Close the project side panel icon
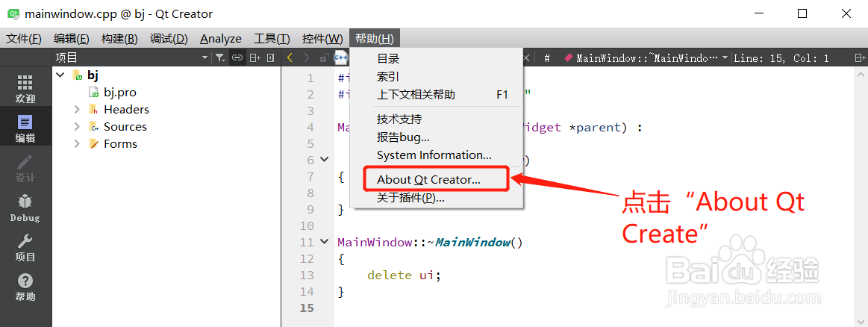 [x=271, y=57]
